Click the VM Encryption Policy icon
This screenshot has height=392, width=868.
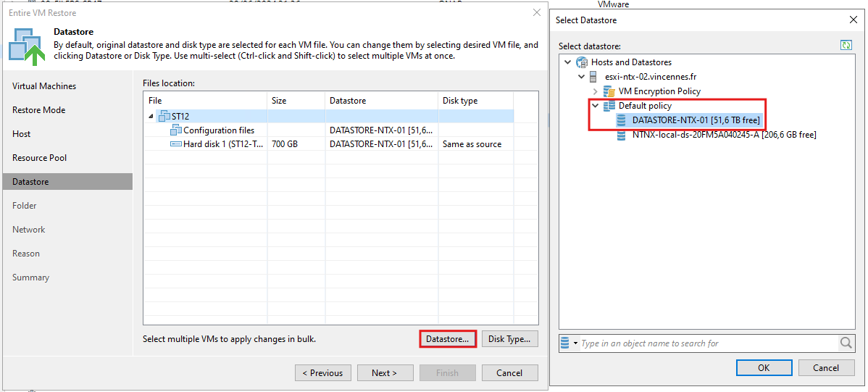coord(609,91)
